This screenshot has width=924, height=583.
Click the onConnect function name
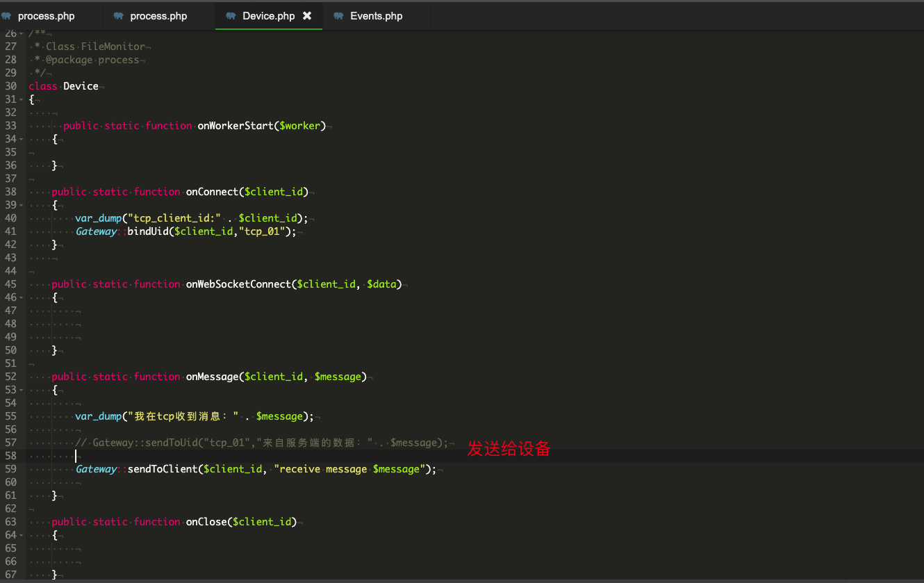pyautogui.click(x=212, y=192)
